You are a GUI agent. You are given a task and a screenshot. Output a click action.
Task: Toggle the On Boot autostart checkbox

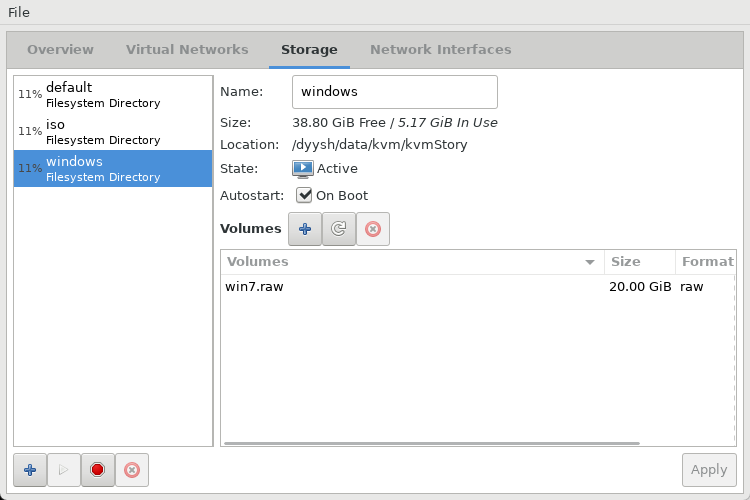(x=304, y=195)
